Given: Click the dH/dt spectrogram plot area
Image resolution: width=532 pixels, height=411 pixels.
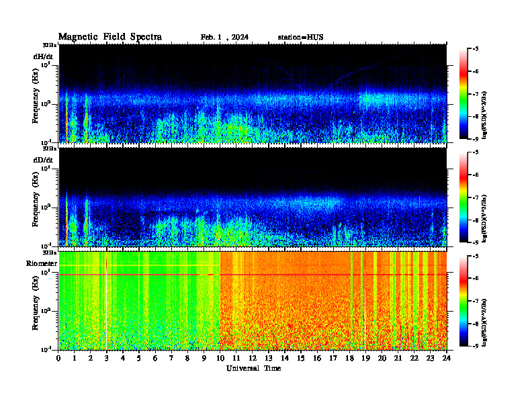Looking at the screenshot, I should [x=253, y=93].
